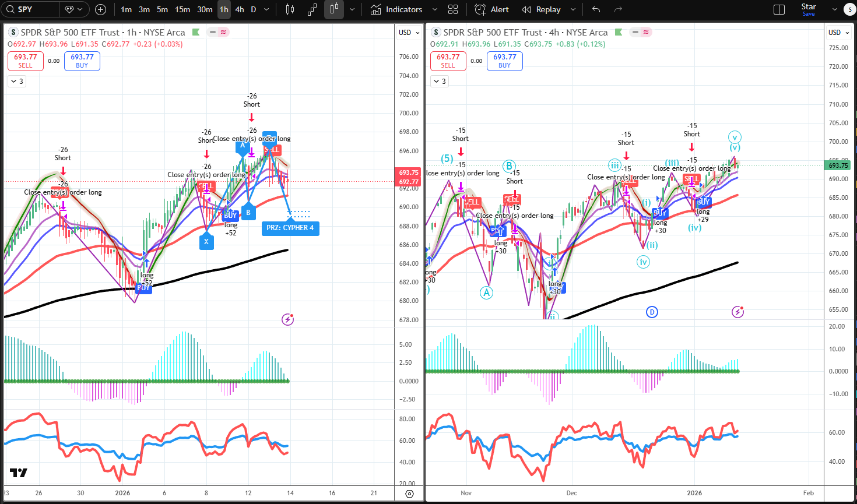Select the PRZ: CYPHER 4 label
The height and width of the screenshot is (504, 857).
tap(290, 228)
